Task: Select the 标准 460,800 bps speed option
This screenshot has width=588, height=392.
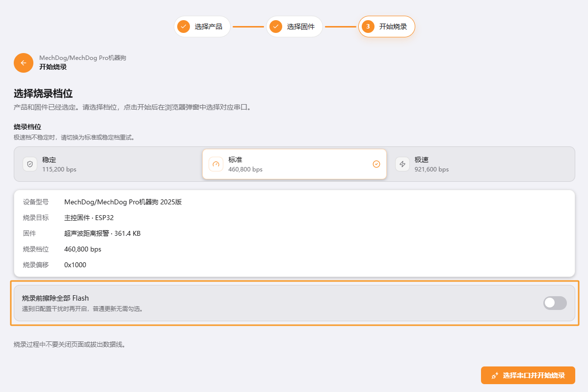Action: coord(294,164)
